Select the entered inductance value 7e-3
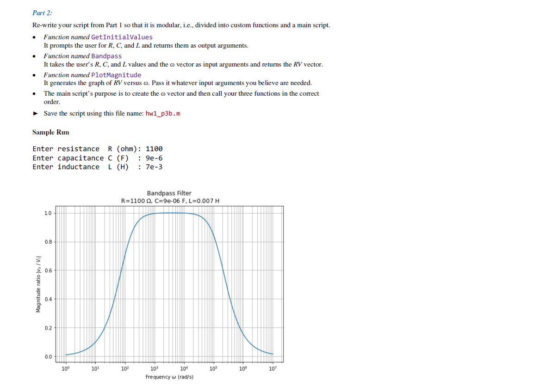Image resolution: width=533 pixels, height=392 pixels. [x=153, y=167]
